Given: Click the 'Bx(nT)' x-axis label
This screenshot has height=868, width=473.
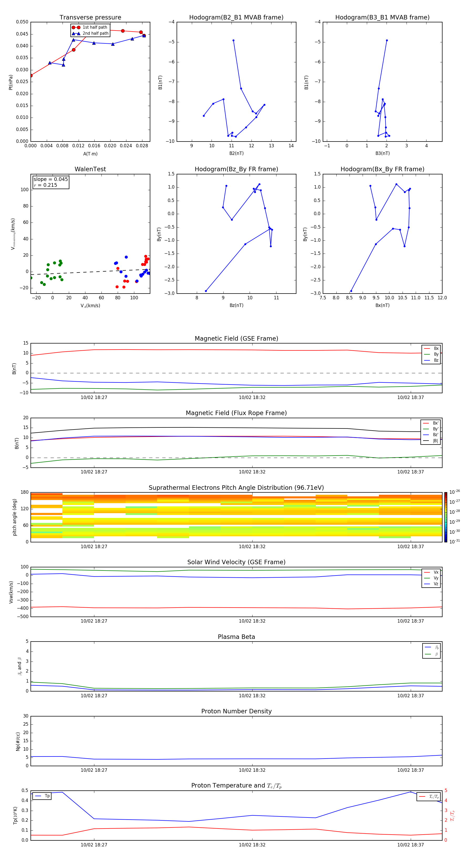Looking at the screenshot, I should click(x=382, y=305).
